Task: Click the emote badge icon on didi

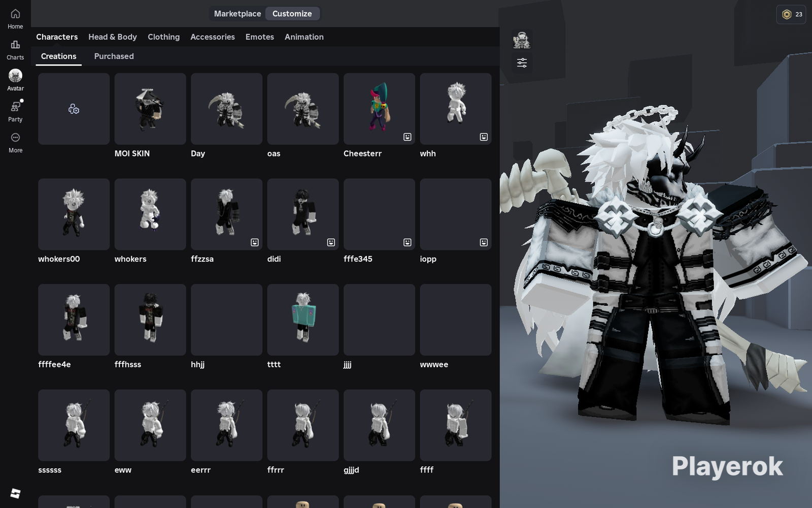Action: coord(331,242)
